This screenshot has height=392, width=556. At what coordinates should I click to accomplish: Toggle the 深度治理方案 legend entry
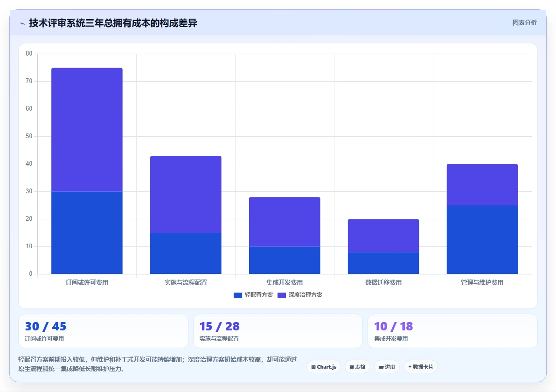tap(299, 295)
